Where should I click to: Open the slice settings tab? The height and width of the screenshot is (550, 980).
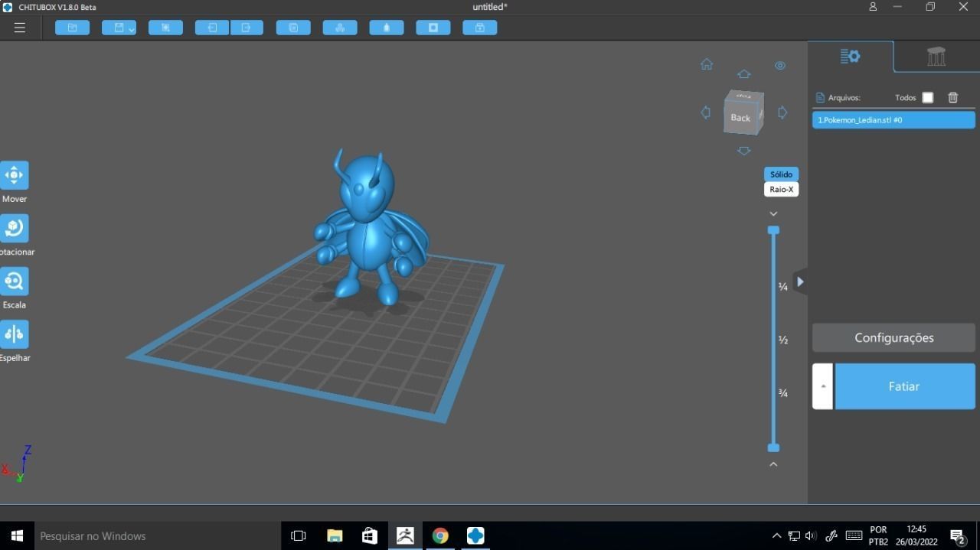(x=851, y=56)
